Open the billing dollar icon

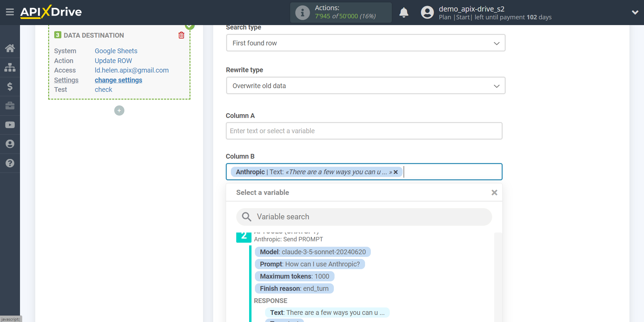click(10, 86)
